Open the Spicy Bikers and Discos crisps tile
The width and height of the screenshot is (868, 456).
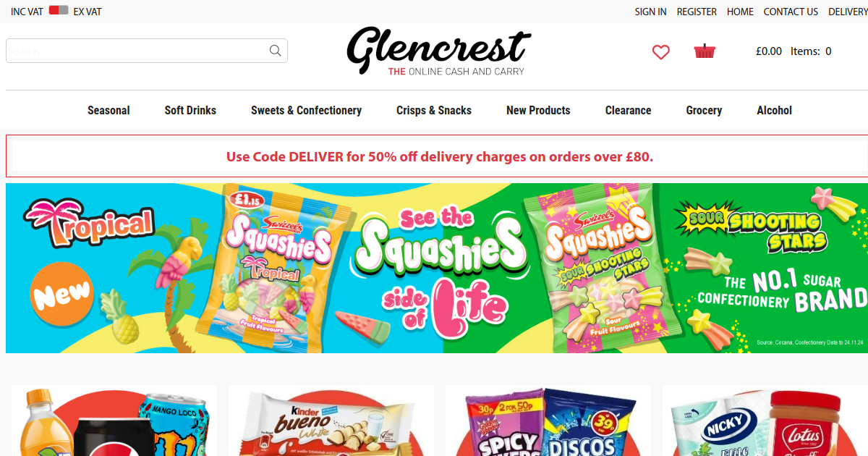pos(548,421)
